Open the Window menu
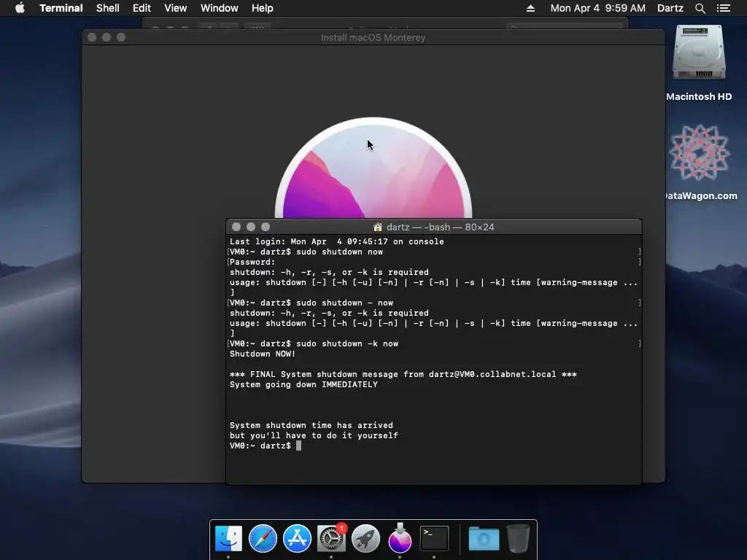 click(x=219, y=8)
